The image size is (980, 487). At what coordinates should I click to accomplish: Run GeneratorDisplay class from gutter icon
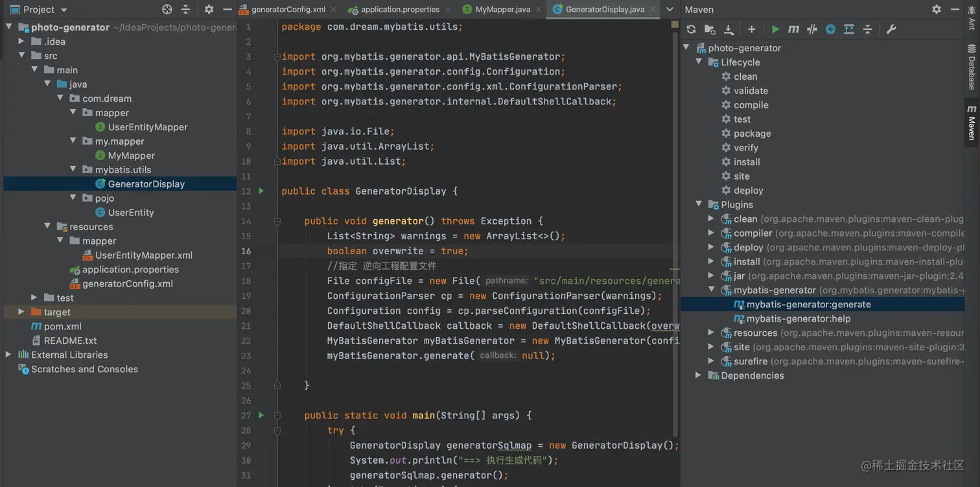click(261, 191)
